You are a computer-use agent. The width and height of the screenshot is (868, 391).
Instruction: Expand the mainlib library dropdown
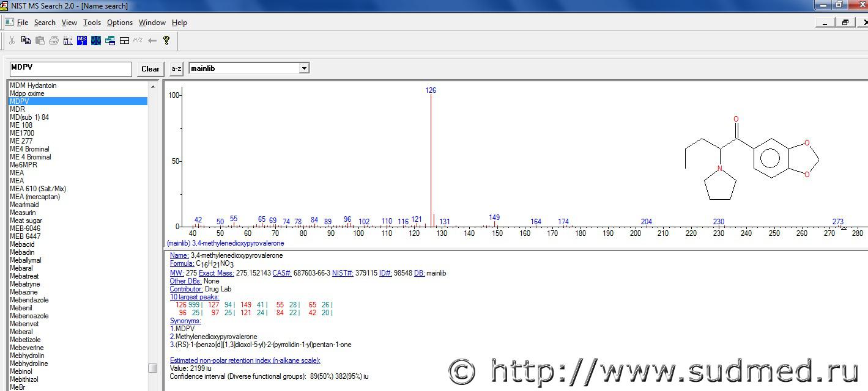tap(303, 68)
